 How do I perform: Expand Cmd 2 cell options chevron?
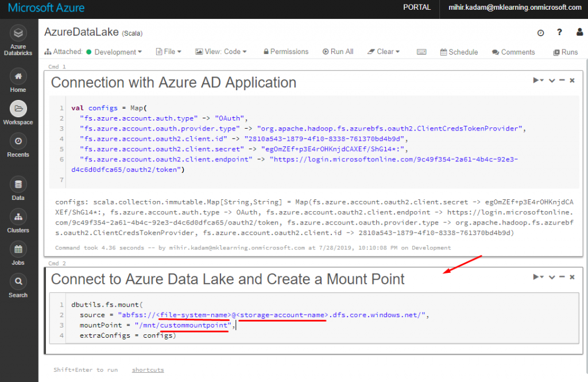coord(552,277)
